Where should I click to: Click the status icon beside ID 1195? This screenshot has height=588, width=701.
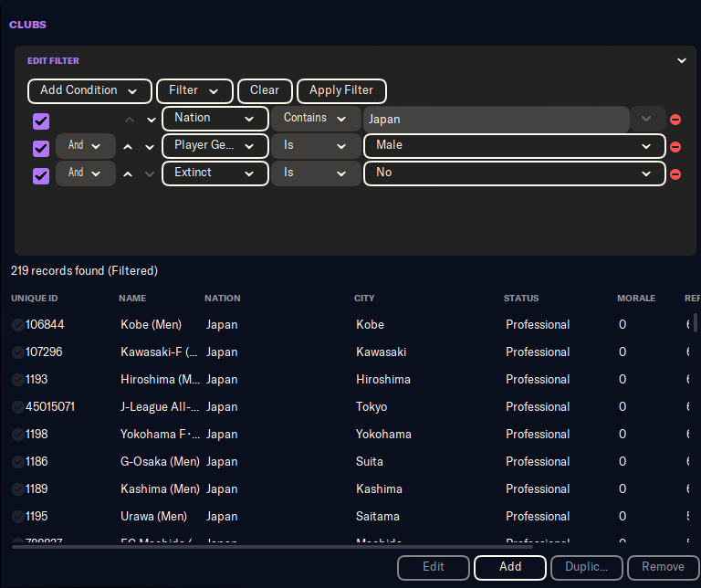(x=17, y=517)
